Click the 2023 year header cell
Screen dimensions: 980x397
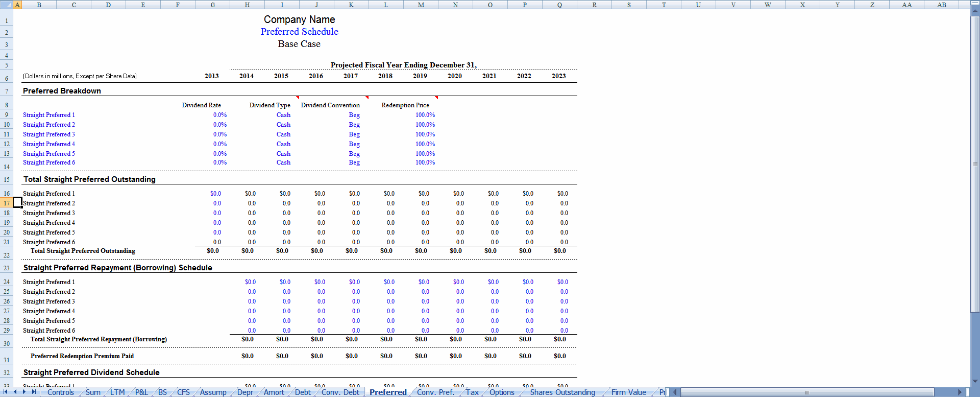[x=559, y=76]
